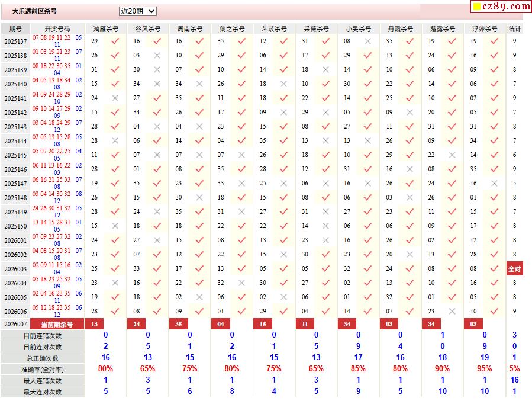The height and width of the screenshot is (401, 532).
Task: Open the 近20期 period dropdown
Action: click(x=137, y=11)
